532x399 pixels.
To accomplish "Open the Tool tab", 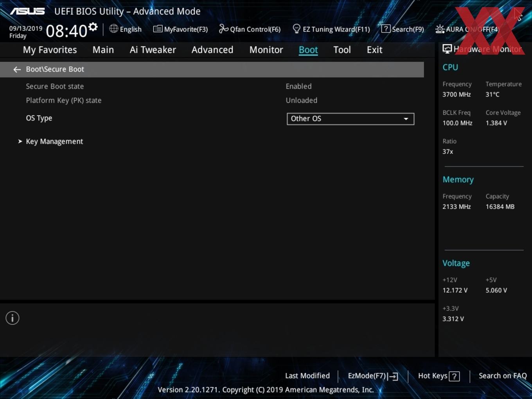I will [342, 50].
